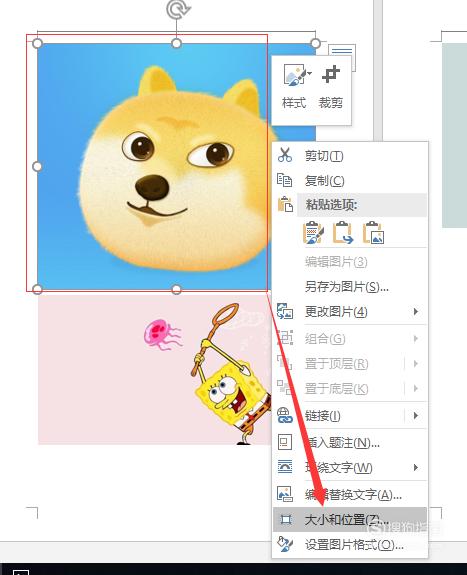Click the scissors cut icon
Viewport: 467px width, 575px height.
coord(285,155)
